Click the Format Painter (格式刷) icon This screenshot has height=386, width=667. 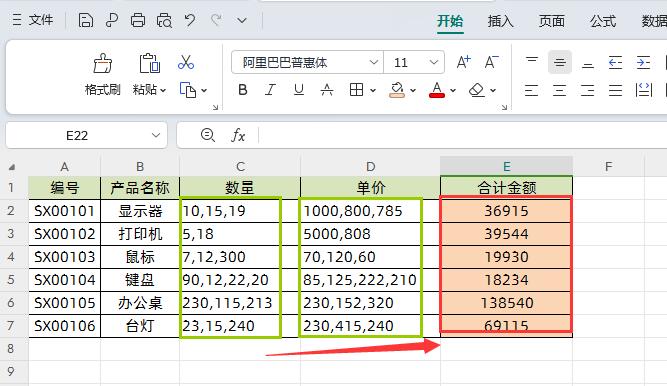[103, 63]
